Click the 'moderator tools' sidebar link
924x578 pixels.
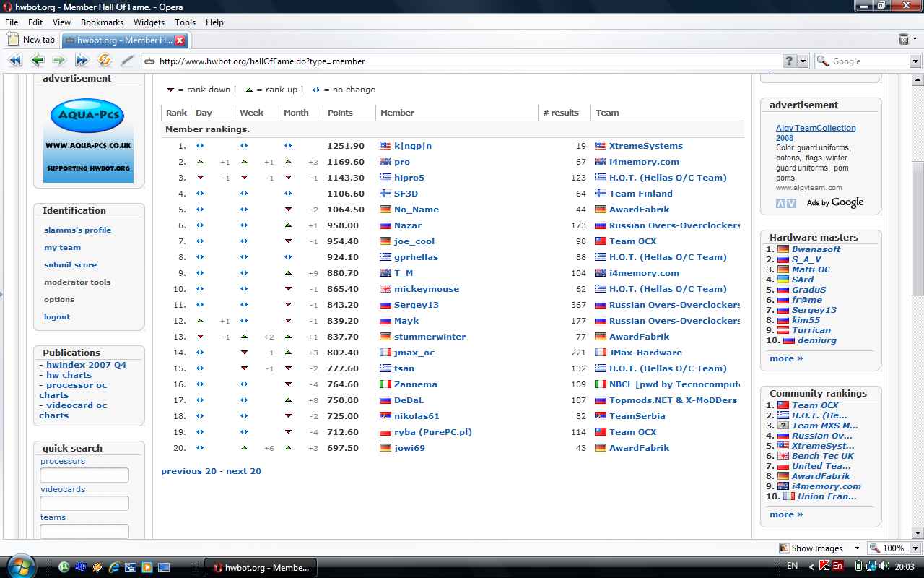[x=77, y=282]
